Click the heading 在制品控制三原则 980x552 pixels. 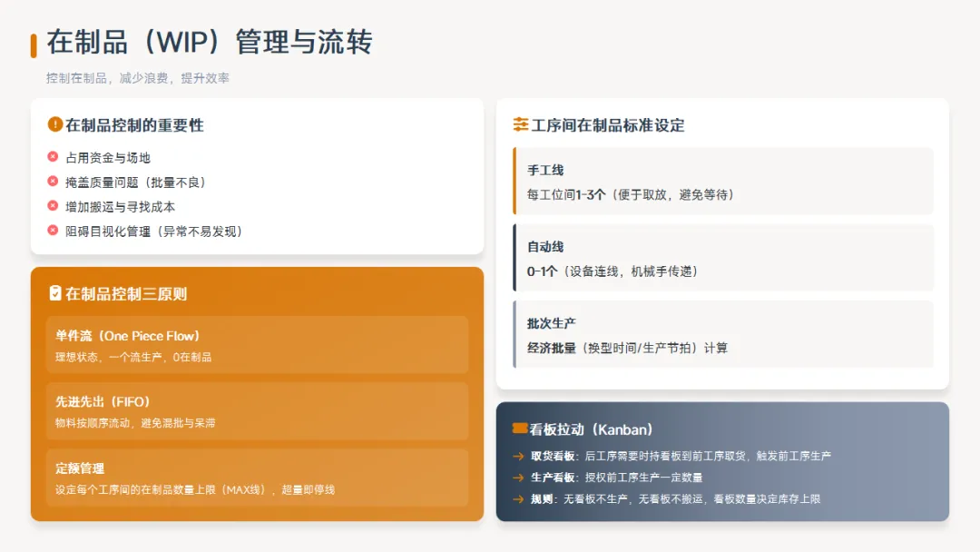pyautogui.click(x=126, y=294)
